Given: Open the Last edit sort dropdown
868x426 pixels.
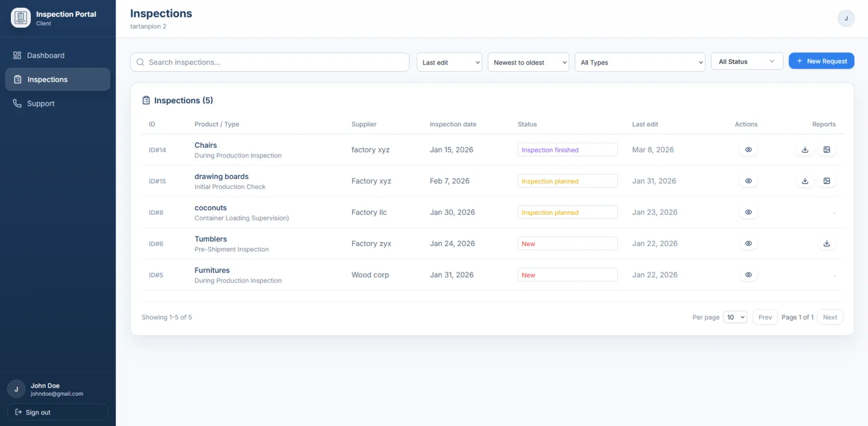Looking at the screenshot, I should [449, 62].
